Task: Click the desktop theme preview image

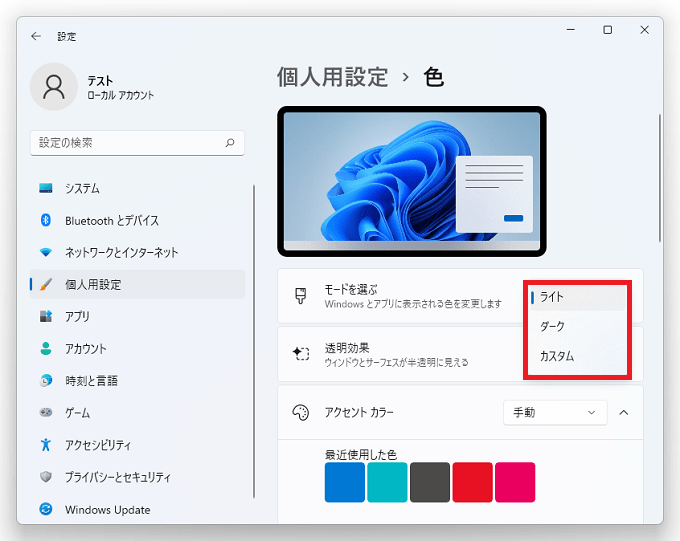Action: pyautogui.click(x=412, y=181)
